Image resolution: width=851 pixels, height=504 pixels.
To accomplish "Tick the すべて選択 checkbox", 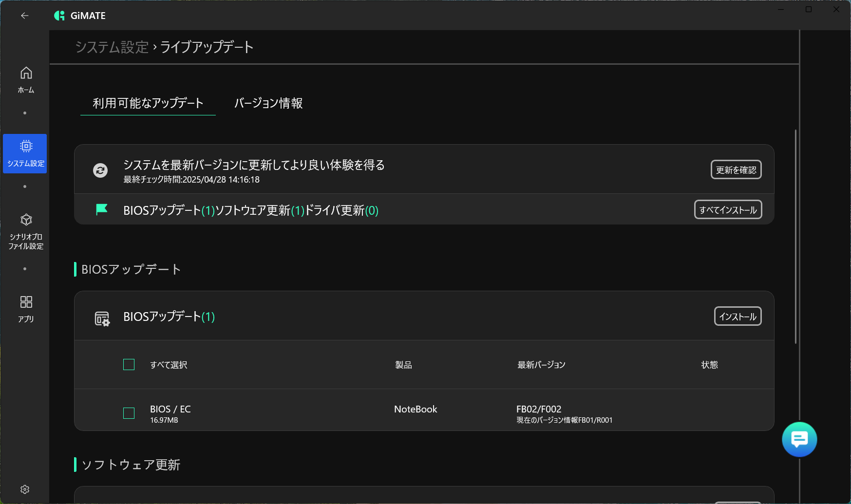I will tap(129, 364).
